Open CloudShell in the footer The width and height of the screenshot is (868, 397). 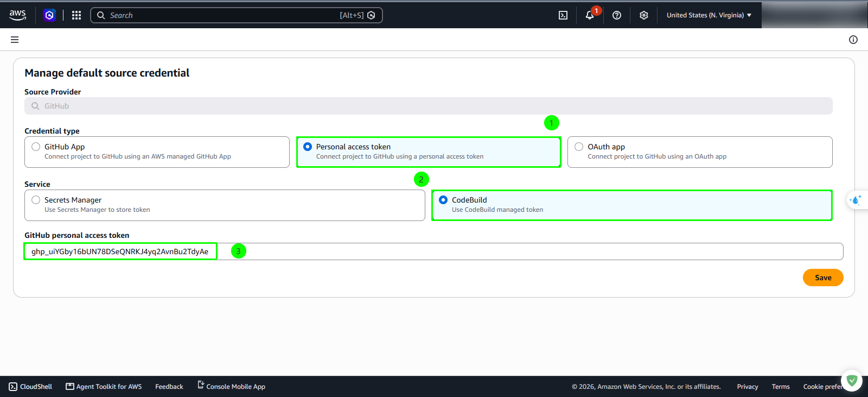[x=30, y=387]
